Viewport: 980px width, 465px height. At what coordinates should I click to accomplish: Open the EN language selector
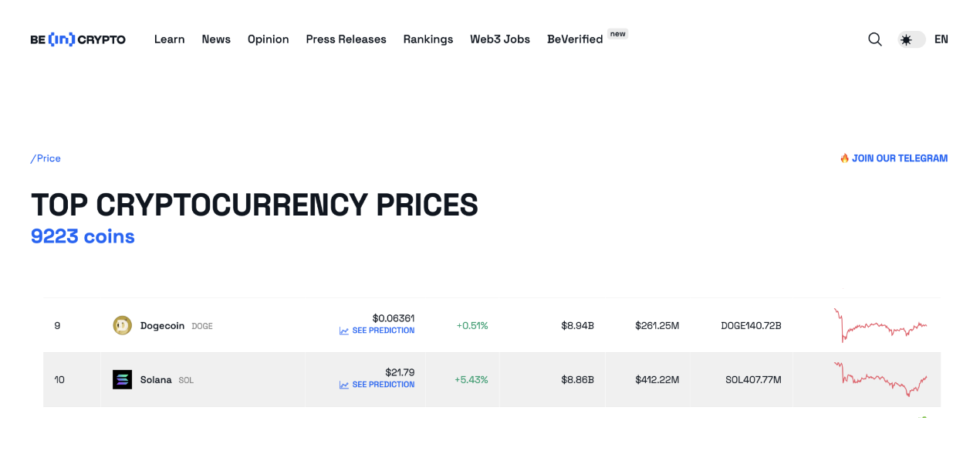point(941,39)
